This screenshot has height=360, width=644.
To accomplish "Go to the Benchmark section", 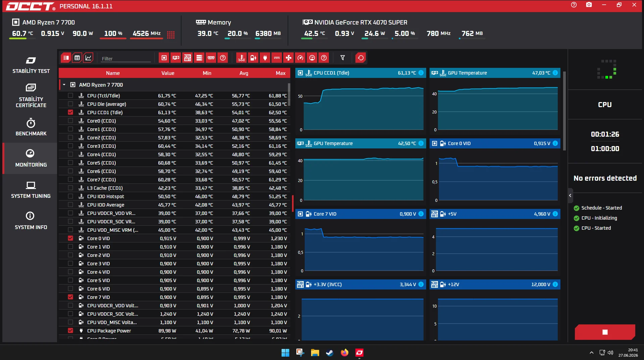I will coord(31,127).
